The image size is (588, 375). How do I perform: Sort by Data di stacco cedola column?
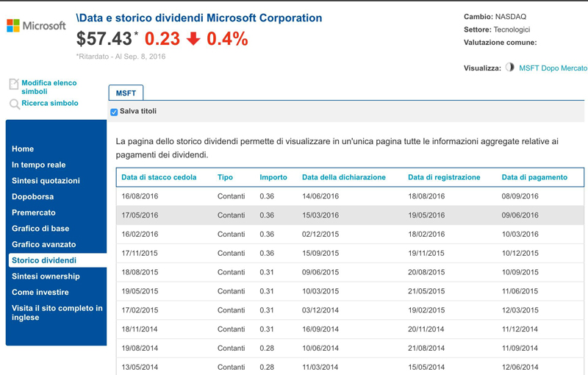click(159, 177)
